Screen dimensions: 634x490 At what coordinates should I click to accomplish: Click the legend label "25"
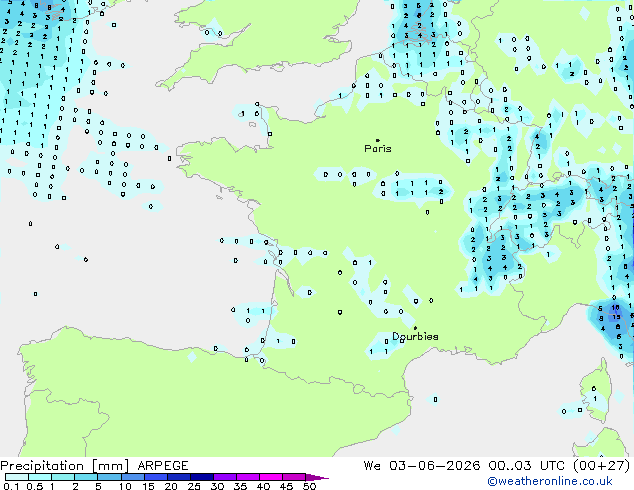194,486
